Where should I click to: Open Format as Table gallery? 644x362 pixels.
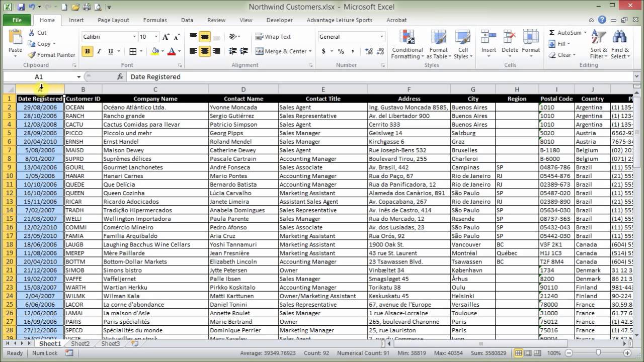[438, 45]
